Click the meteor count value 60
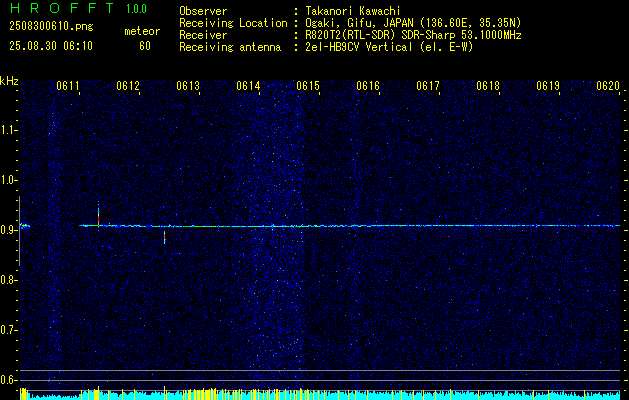The height and width of the screenshot is (400, 629). coord(145,46)
